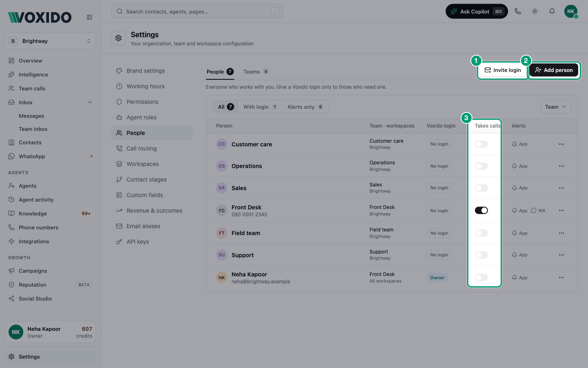
Task: Open Agent roles settings
Action: [x=152, y=117]
